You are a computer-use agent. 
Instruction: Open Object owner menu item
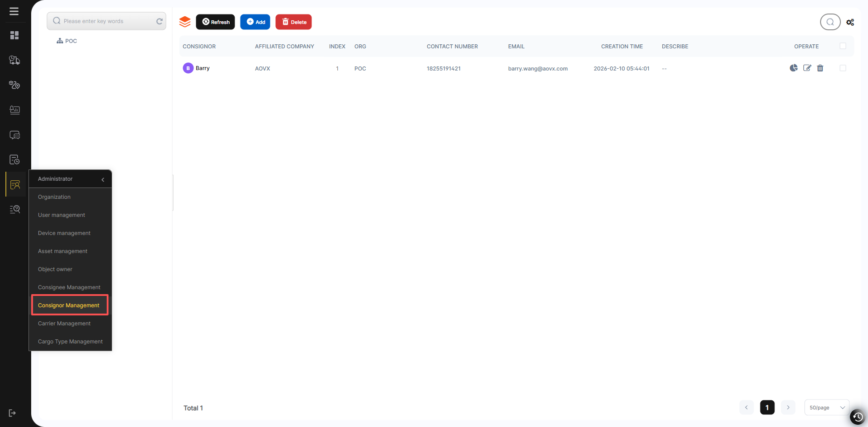pos(70,269)
